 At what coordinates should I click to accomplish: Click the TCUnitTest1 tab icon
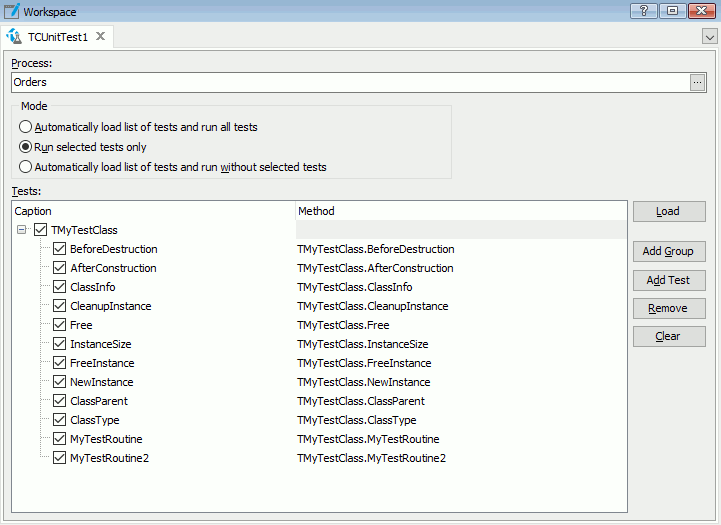pos(15,37)
